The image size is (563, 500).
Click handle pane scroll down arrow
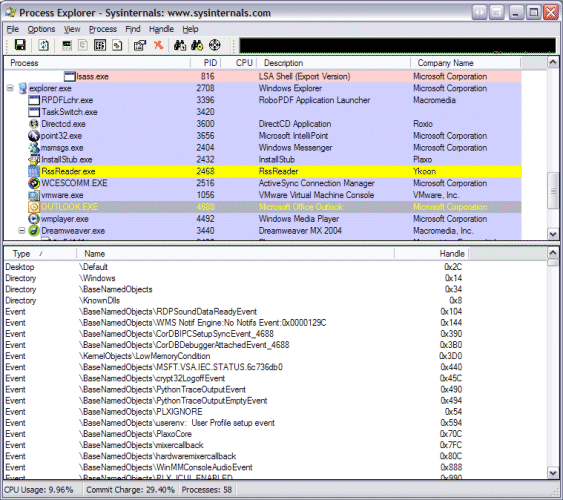pos(553,473)
